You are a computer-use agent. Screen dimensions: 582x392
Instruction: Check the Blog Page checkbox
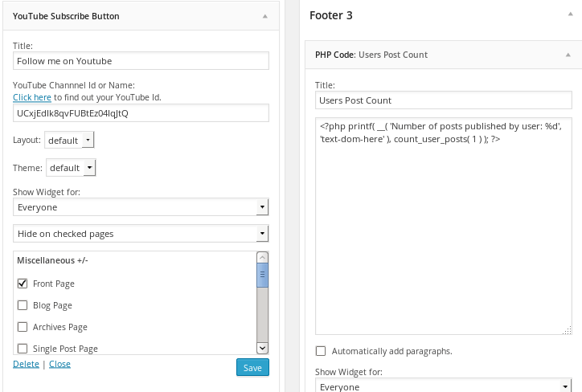click(x=23, y=305)
